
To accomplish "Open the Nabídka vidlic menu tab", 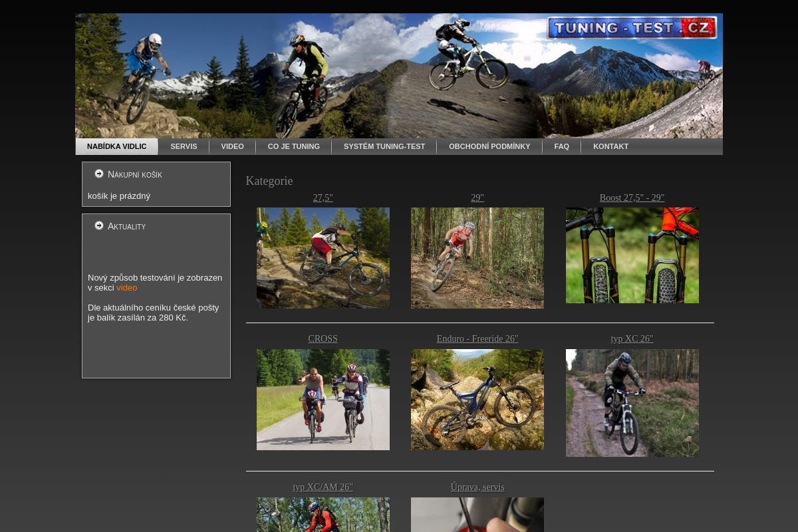I will click(x=116, y=146).
